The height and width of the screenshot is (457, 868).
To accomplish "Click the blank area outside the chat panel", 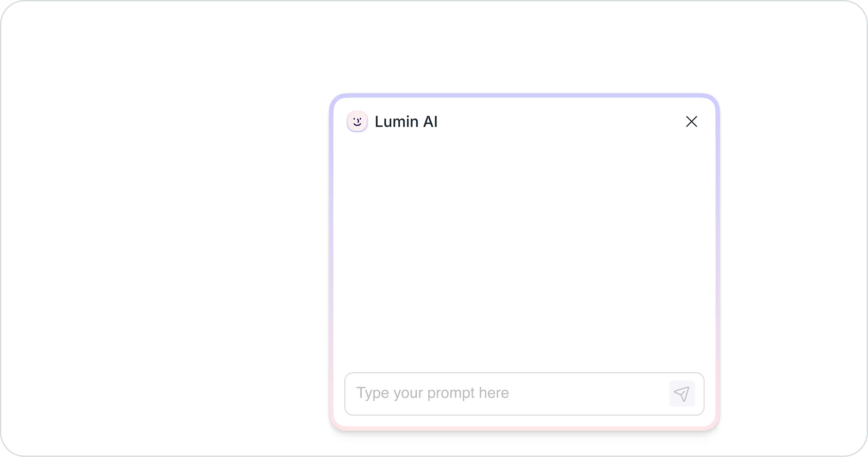I will [164, 226].
